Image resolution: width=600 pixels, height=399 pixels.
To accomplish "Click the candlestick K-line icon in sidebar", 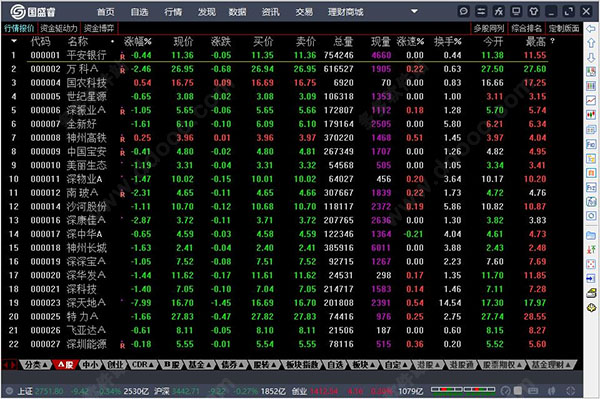I will click(x=591, y=115).
